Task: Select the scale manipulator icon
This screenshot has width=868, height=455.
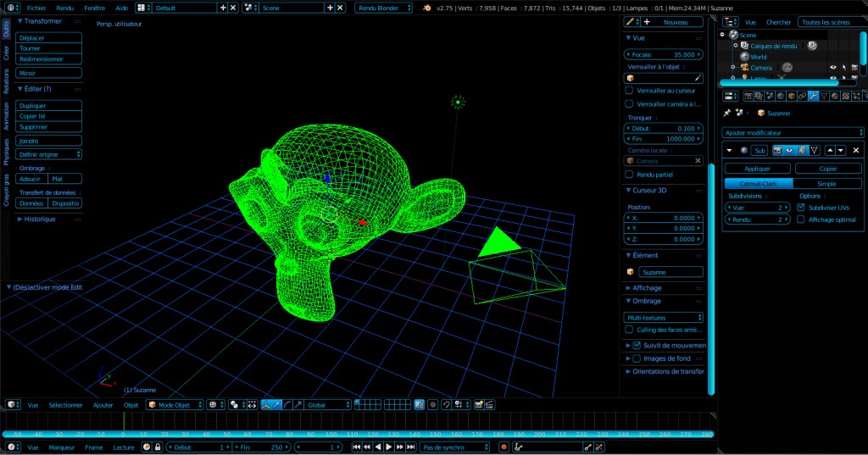Action: point(298,405)
